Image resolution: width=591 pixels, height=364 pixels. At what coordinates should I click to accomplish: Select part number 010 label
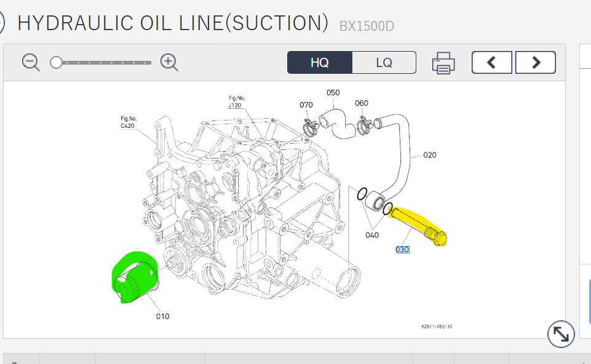(162, 316)
